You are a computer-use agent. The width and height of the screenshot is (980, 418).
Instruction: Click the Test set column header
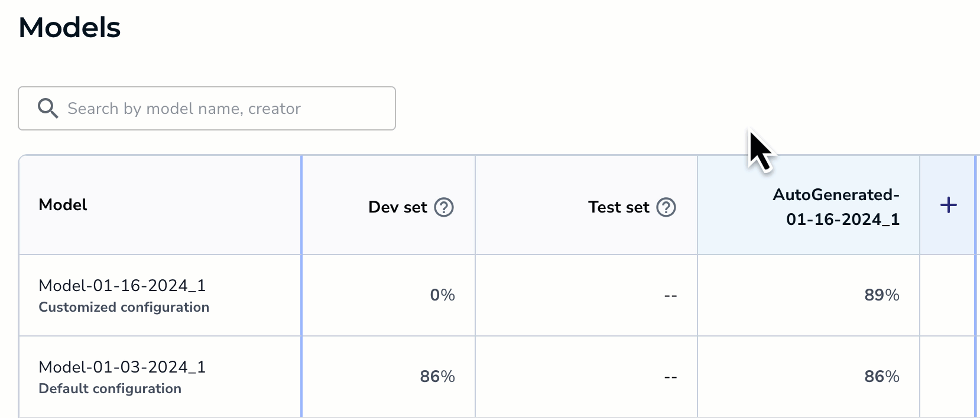[618, 207]
